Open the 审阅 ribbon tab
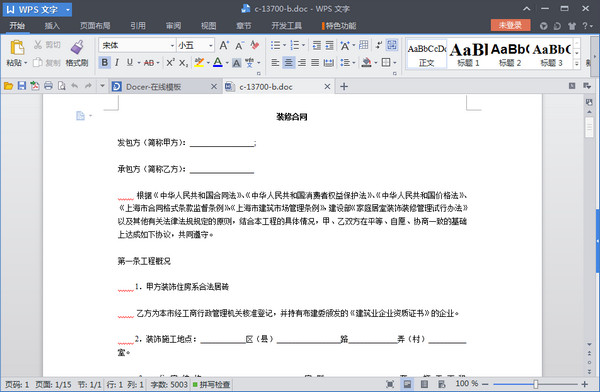Screen dimensions: 600x392 click(x=173, y=26)
